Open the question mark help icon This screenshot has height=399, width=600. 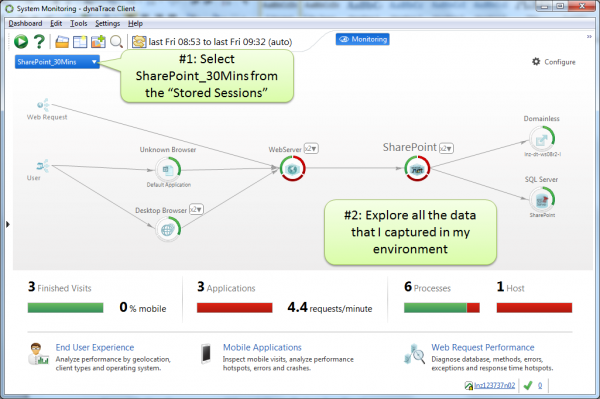click(x=39, y=41)
